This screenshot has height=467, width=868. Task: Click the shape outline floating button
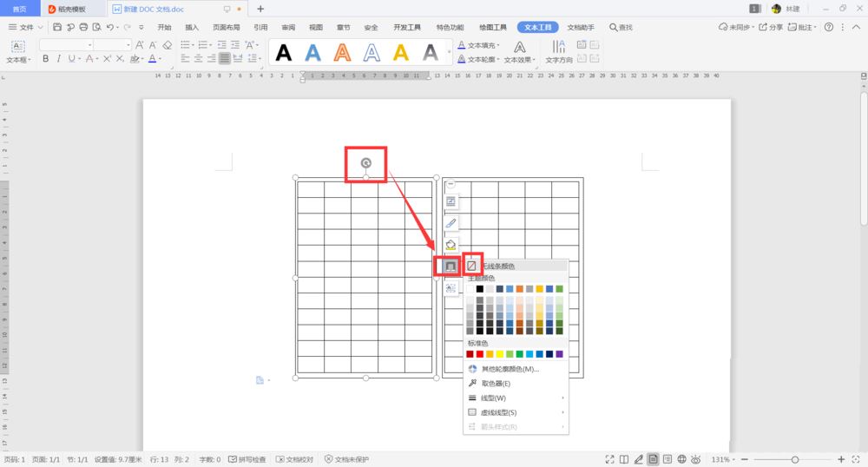coord(450,266)
